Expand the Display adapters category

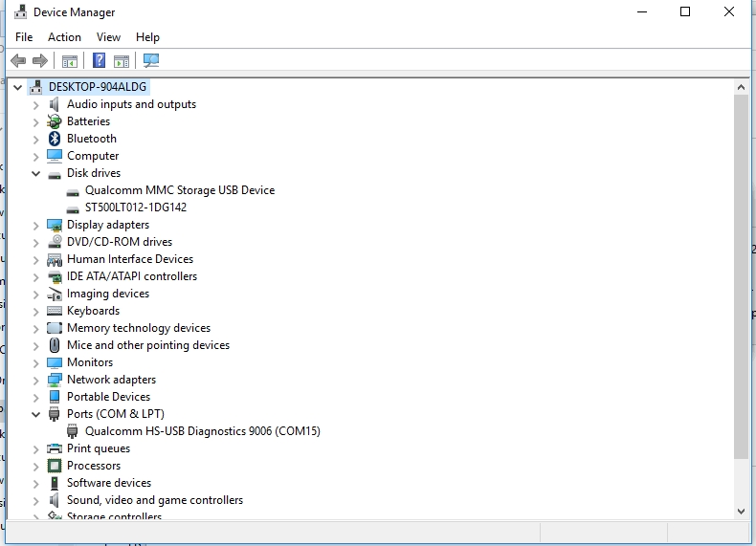(x=35, y=226)
